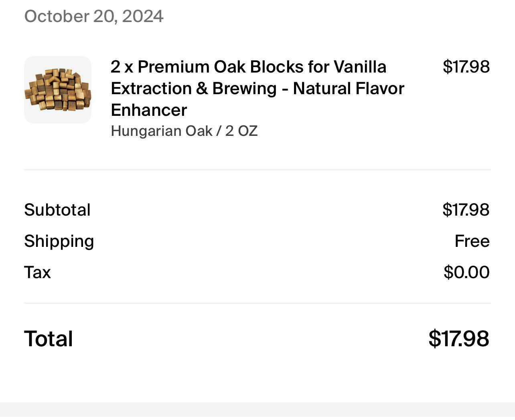Click the divider line above Total
This screenshot has width=515, height=420.
(x=257, y=303)
